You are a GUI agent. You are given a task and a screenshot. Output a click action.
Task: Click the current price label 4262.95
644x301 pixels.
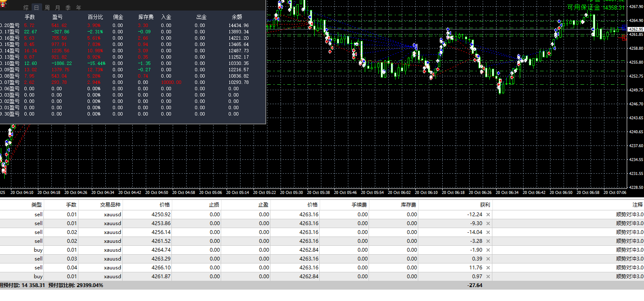(x=635, y=29)
